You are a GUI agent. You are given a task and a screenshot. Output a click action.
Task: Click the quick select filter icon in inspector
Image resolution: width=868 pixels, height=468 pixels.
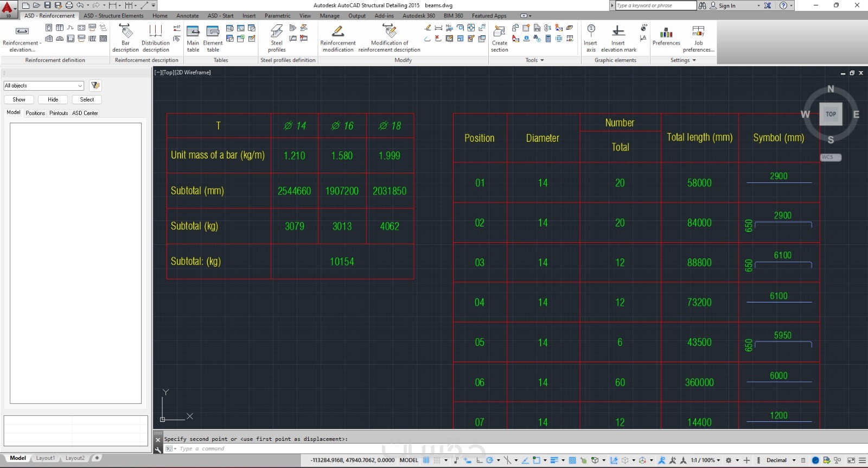(95, 85)
